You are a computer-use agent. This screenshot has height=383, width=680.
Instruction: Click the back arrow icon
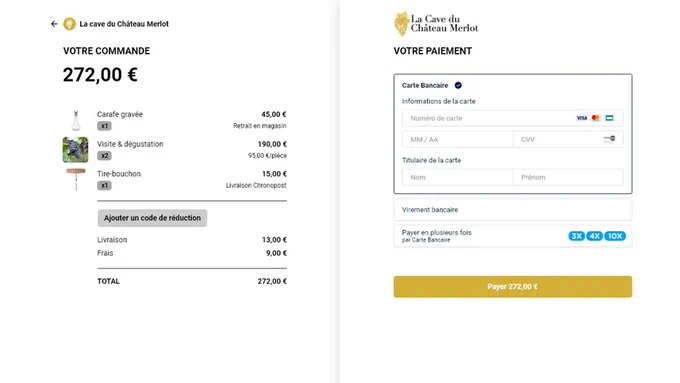tap(54, 24)
